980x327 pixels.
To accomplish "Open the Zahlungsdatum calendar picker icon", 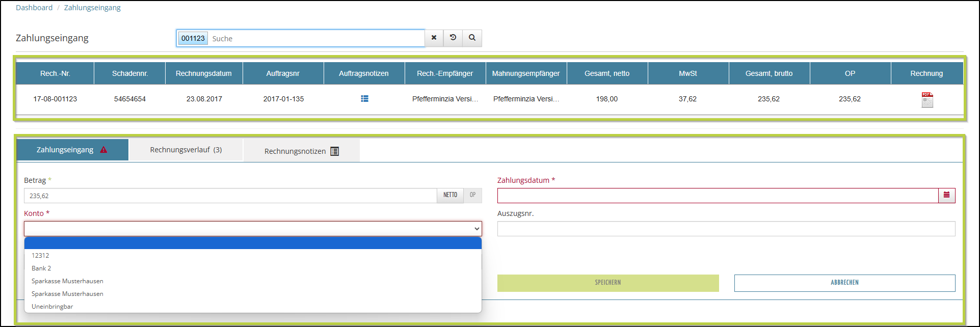I will point(947,195).
